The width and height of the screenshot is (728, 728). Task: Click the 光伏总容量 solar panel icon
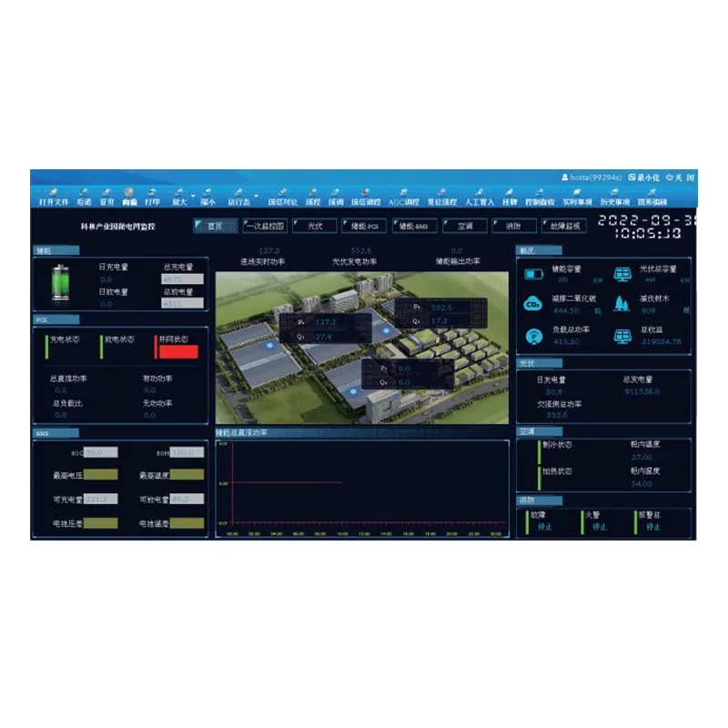(622, 274)
